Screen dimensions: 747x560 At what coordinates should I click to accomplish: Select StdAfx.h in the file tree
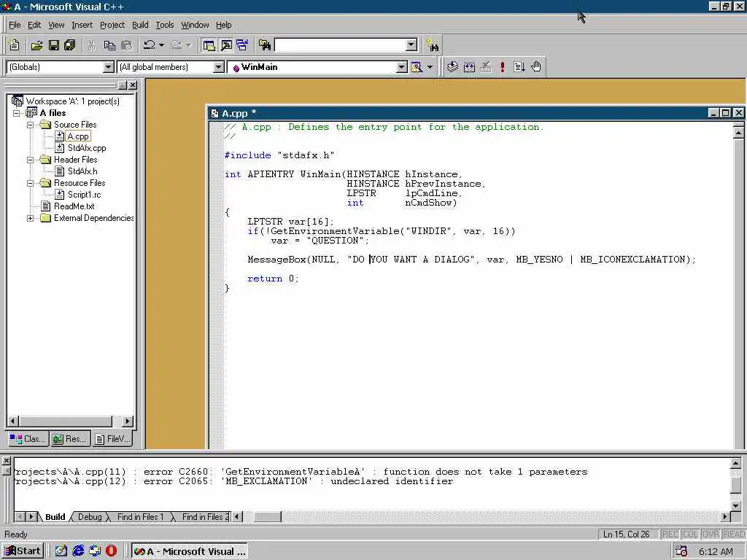(82, 171)
